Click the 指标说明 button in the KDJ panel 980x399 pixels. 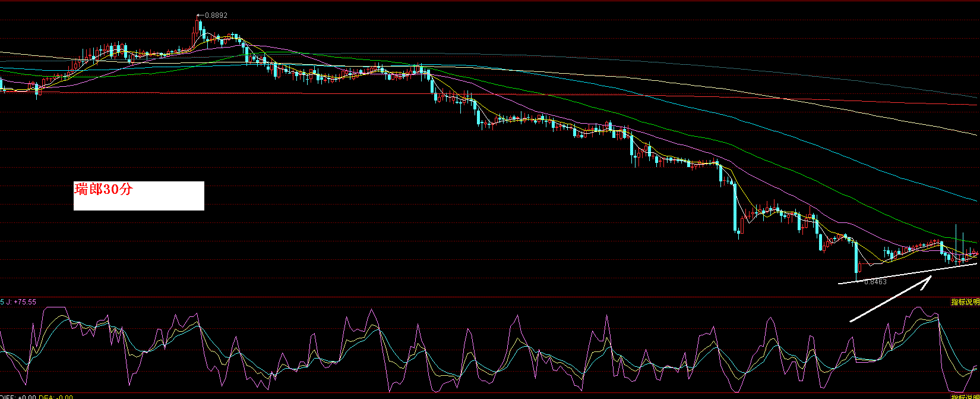[965, 302]
